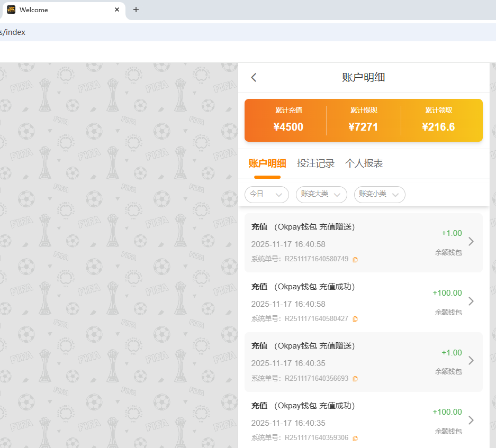
Task: Click the 累计提现 ¥7271 summary
Action: (363, 120)
